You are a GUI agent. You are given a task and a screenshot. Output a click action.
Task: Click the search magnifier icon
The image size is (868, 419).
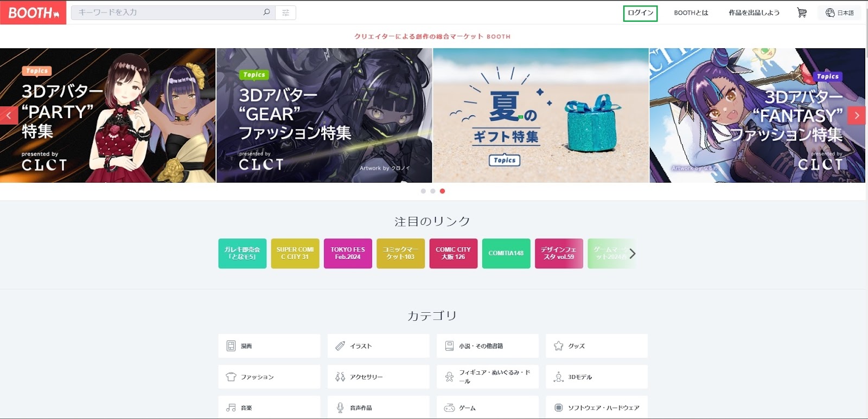(266, 12)
